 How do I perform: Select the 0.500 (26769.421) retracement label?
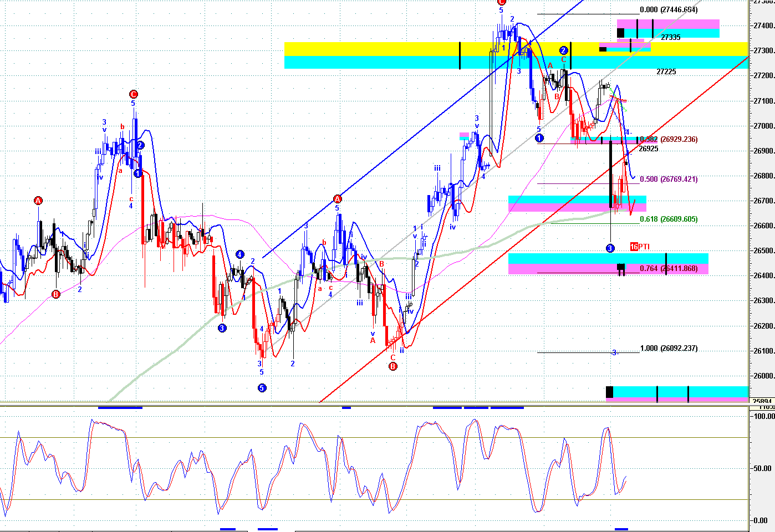[669, 180]
